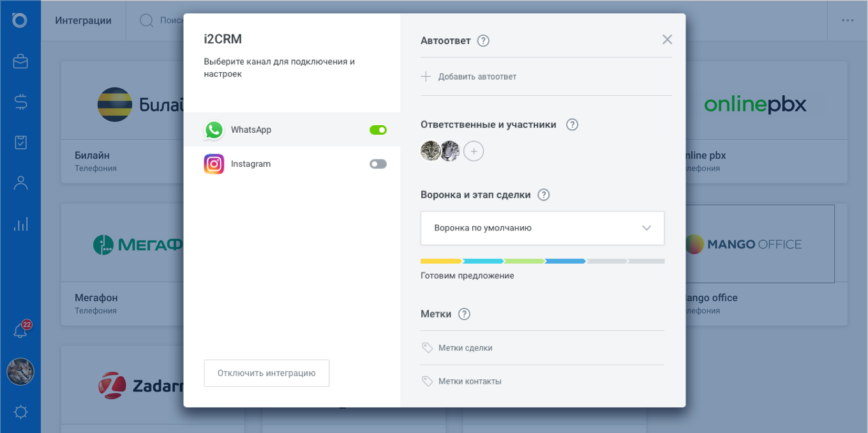868x433 pixels.
Task: Click Отключить интеграцию button
Action: (x=267, y=373)
